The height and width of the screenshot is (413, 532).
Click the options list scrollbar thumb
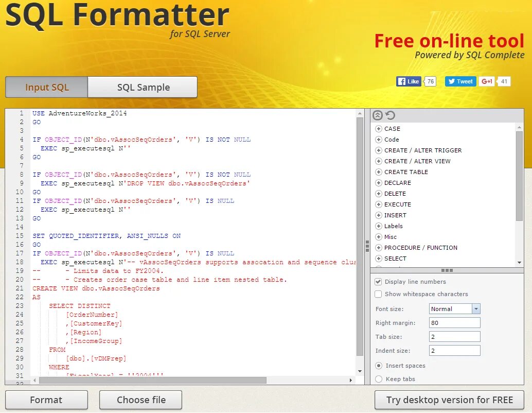coord(519,176)
